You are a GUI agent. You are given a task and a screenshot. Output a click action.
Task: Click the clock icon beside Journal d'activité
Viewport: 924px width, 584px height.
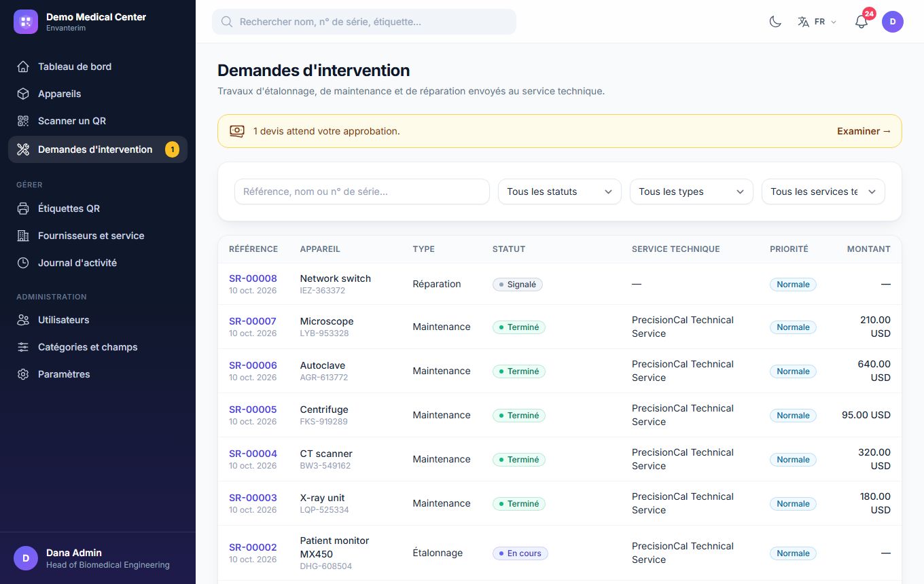click(x=23, y=263)
